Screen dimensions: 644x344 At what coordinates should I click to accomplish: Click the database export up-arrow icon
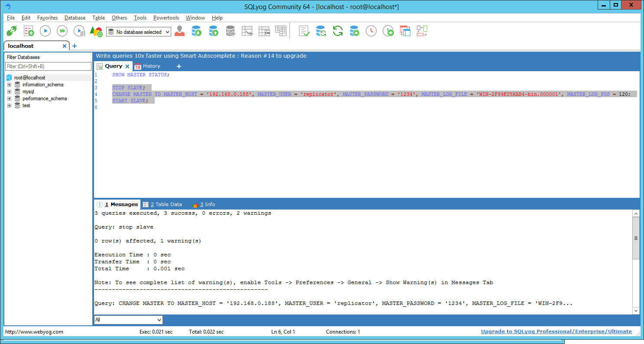[x=213, y=31]
